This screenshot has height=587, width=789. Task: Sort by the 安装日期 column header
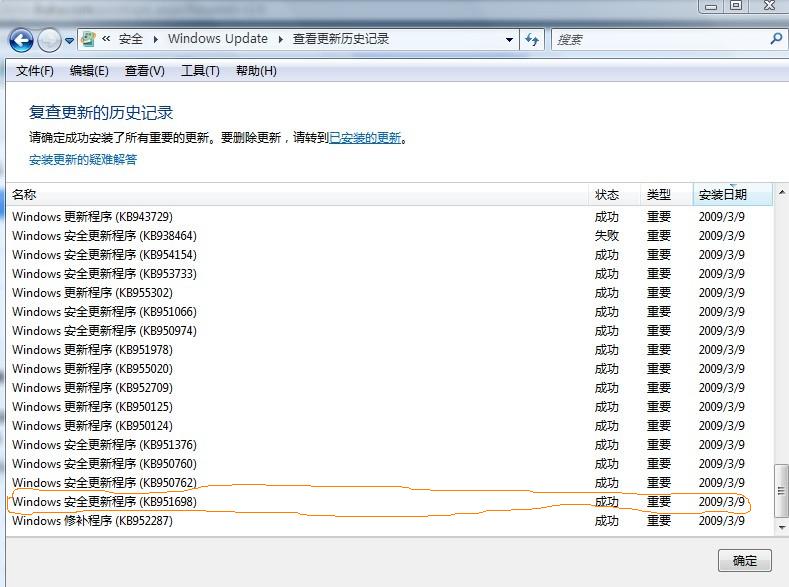732,195
